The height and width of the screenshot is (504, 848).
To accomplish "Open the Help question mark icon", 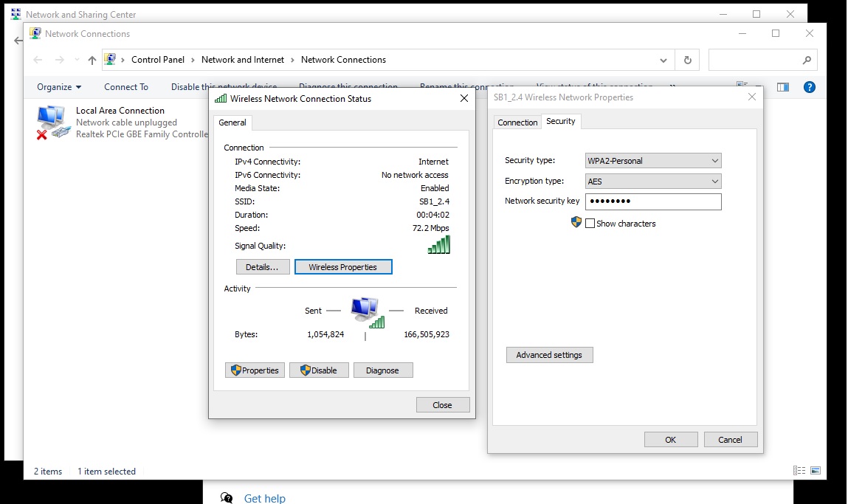I will point(809,87).
